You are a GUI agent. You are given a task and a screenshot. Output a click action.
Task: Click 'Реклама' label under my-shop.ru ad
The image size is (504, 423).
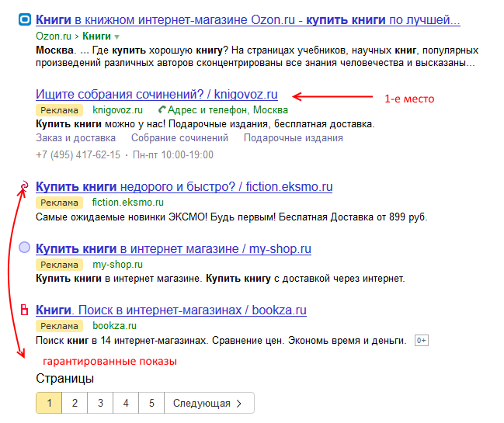click(x=59, y=265)
